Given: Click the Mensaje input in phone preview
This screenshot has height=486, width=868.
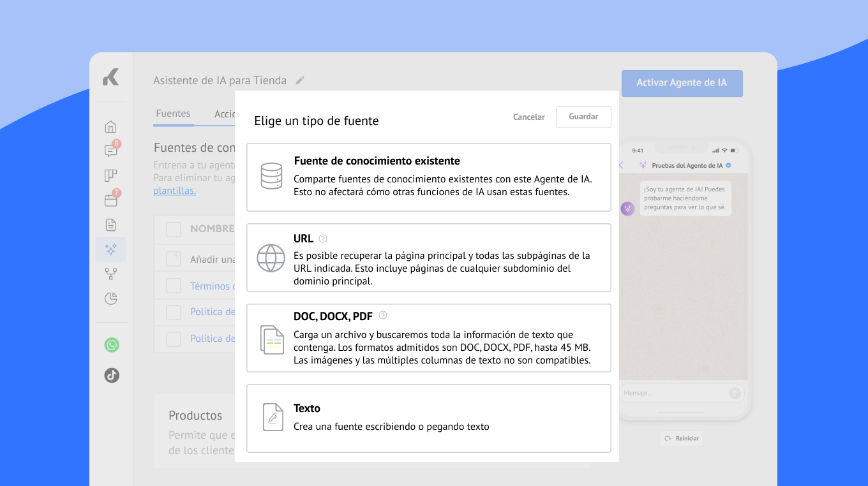Looking at the screenshot, I should coord(673,394).
